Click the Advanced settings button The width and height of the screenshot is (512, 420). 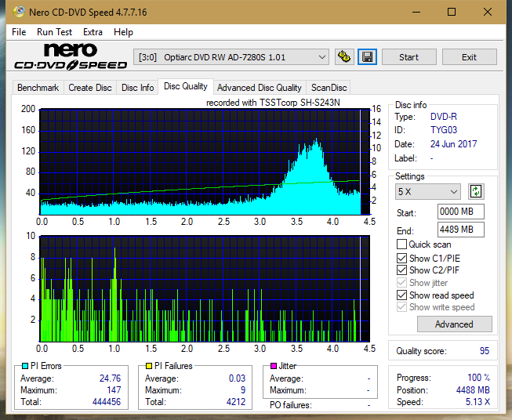454,324
